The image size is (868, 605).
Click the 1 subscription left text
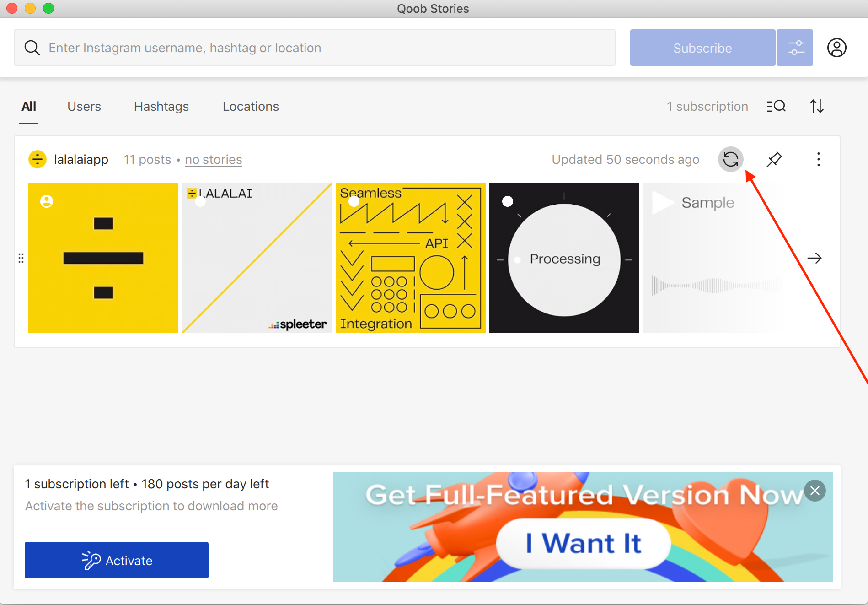(77, 484)
